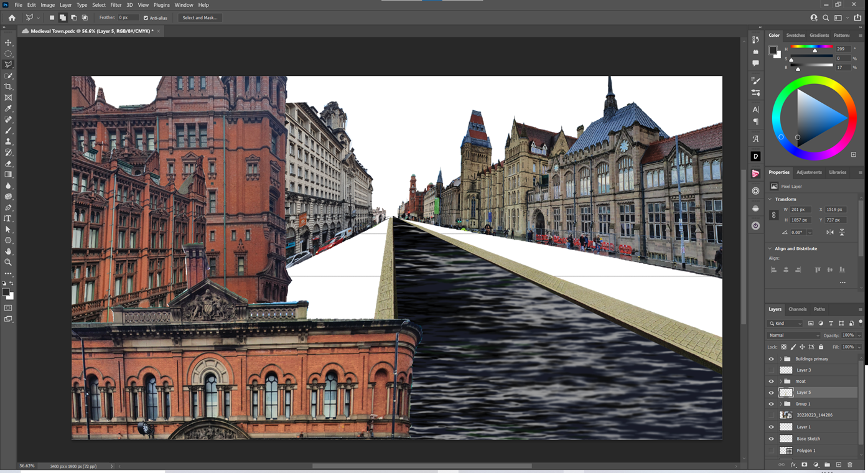Open the Plugins menu
The width and height of the screenshot is (868, 473).
(x=161, y=5)
